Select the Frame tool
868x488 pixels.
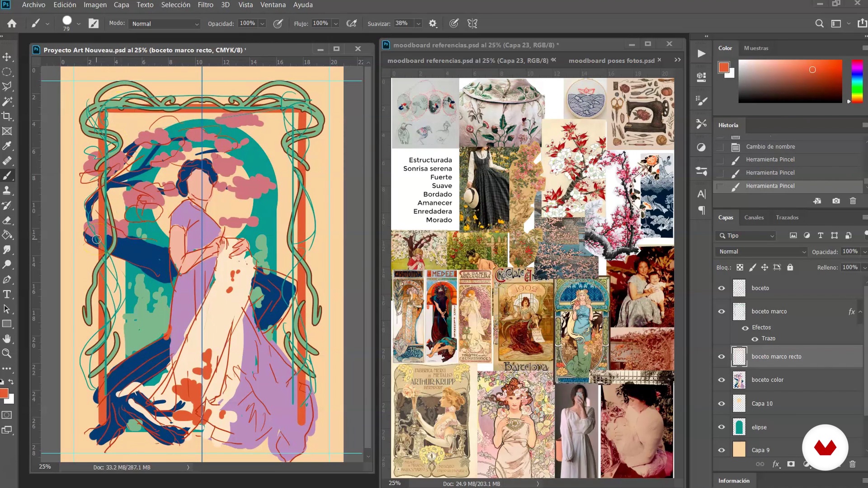coord(7,131)
